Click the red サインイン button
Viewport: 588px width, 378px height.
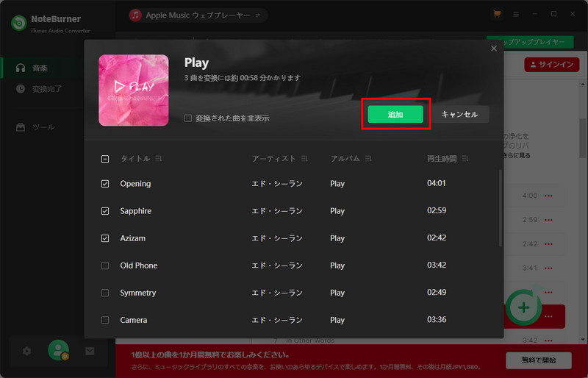[552, 65]
